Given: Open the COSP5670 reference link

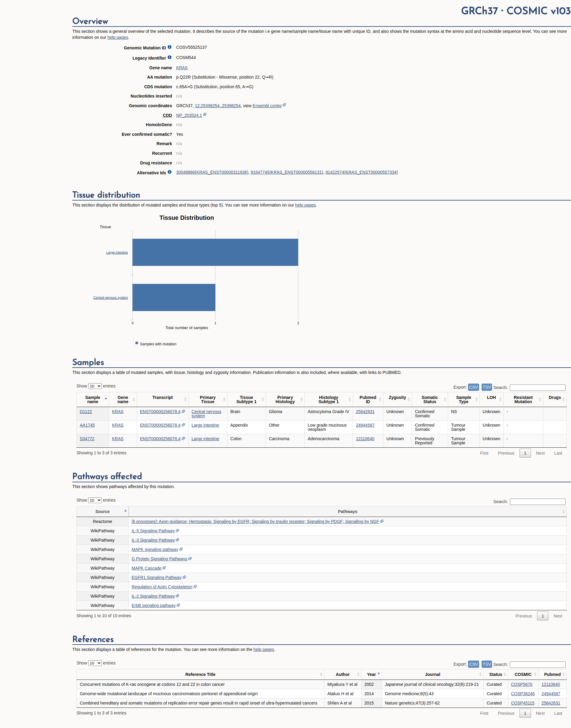Looking at the screenshot, I should [522, 685].
